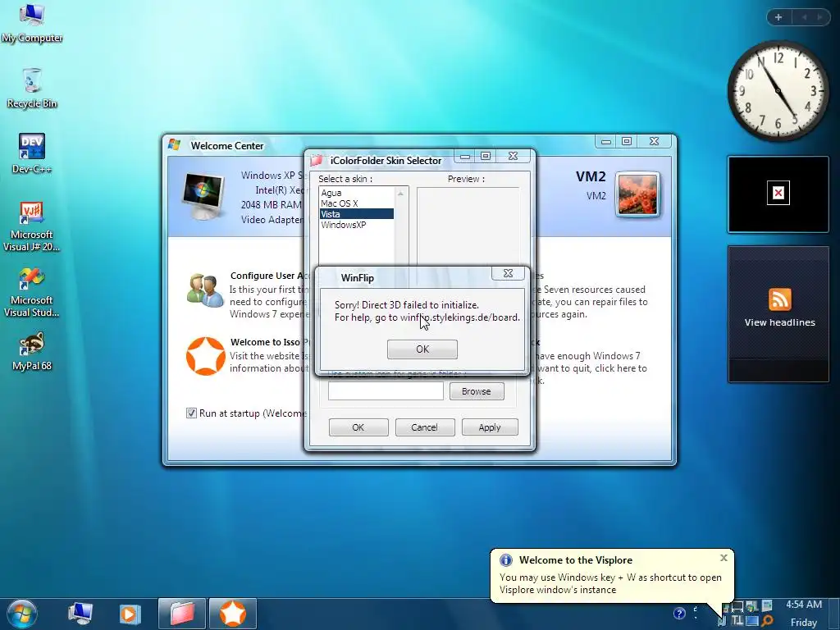Click the orange magnifier tray icon
This screenshot has height=630, width=840.
pyautogui.click(x=767, y=622)
